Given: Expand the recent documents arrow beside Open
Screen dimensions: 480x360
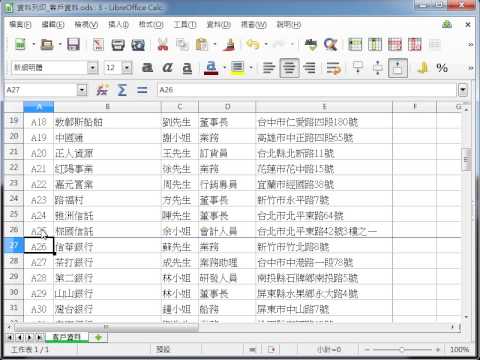Looking at the screenshot, I should 60,44.
